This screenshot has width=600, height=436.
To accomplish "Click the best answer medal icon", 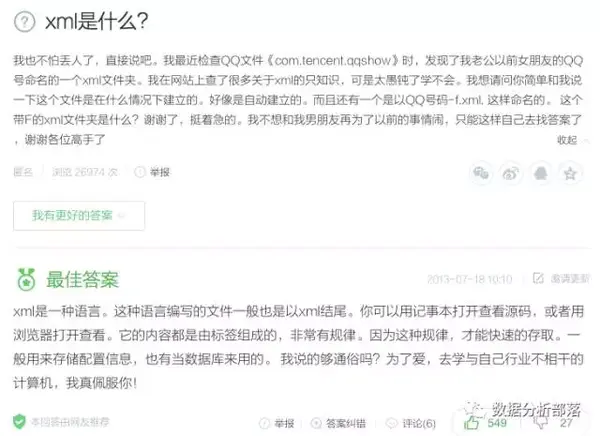I will click(x=26, y=279).
